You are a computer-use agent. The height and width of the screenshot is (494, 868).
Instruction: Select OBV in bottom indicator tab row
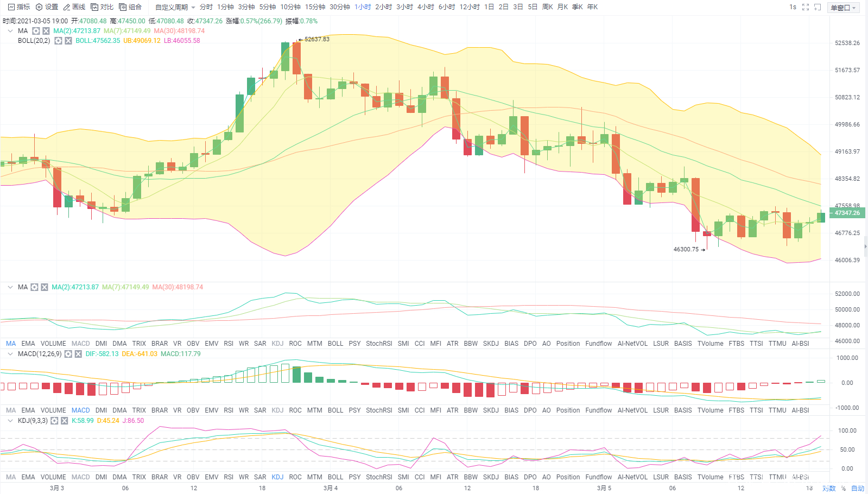[193, 477]
